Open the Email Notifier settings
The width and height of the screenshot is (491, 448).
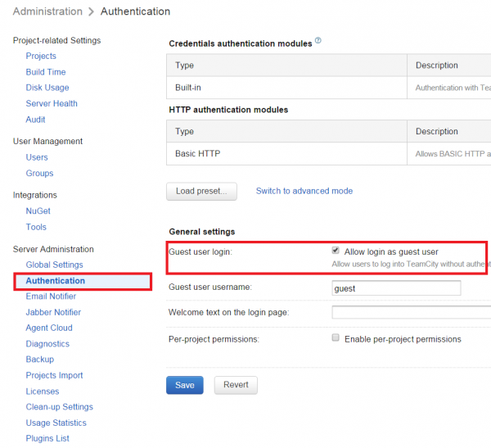(x=51, y=296)
